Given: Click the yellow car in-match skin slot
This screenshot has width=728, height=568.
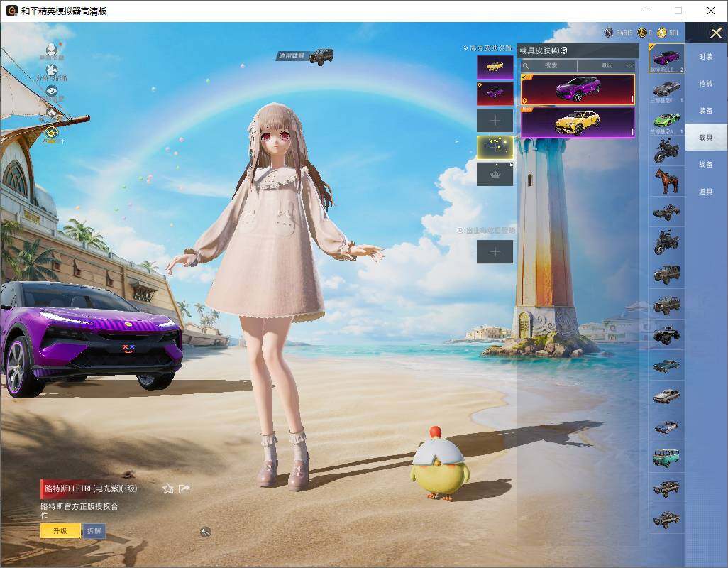Looking at the screenshot, I should 495,67.
